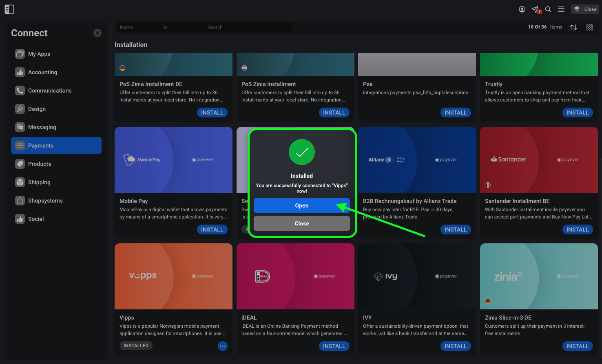Open the user account icon

[522, 9]
